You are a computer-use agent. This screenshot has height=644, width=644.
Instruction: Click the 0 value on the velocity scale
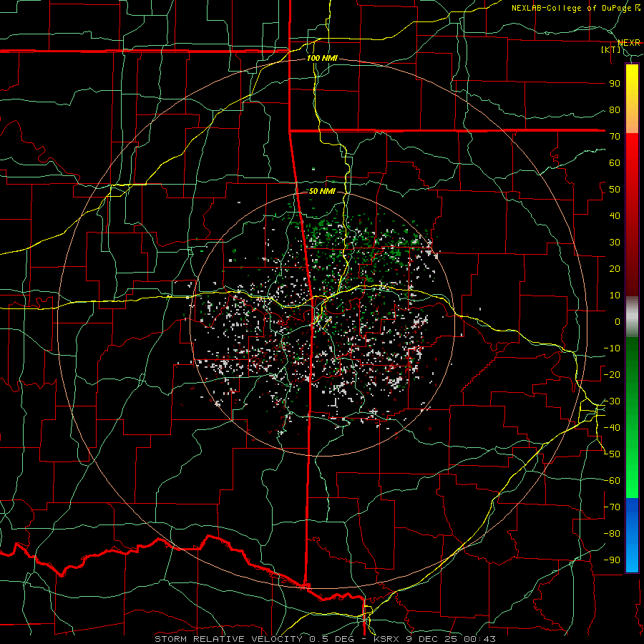[x=618, y=321]
